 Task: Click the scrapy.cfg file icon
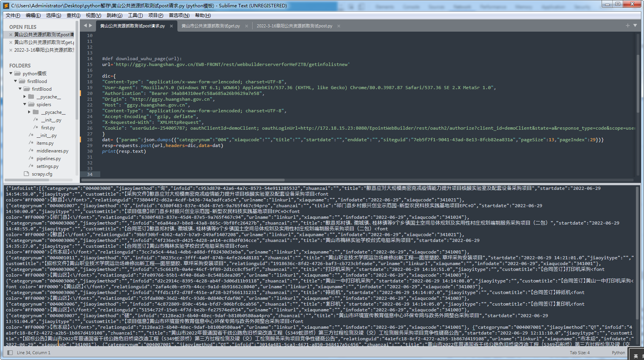[27, 174]
